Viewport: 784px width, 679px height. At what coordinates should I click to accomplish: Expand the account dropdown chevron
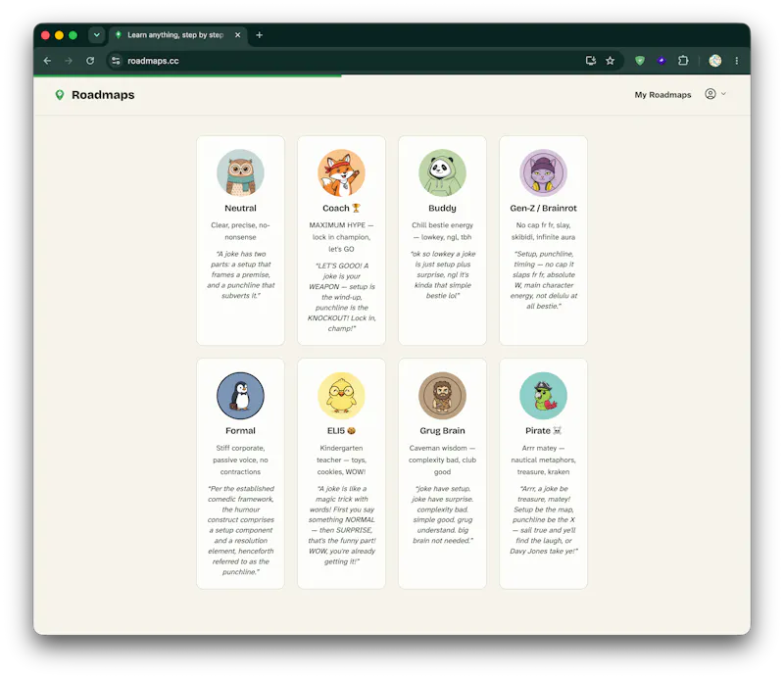click(723, 94)
